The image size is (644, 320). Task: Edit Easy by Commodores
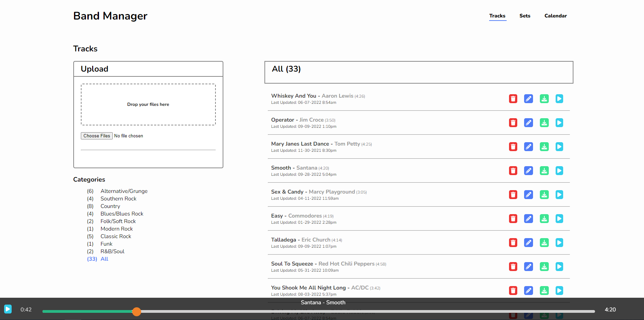(x=529, y=219)
